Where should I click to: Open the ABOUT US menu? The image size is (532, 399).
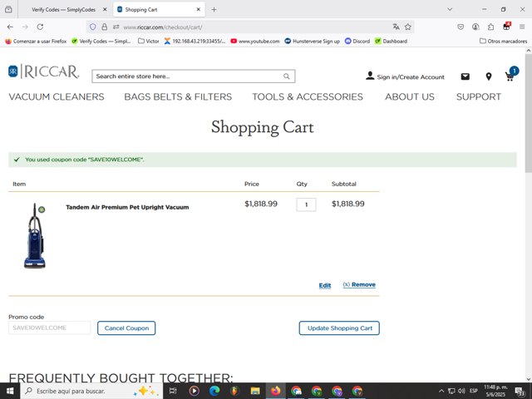tap(410, 96)
